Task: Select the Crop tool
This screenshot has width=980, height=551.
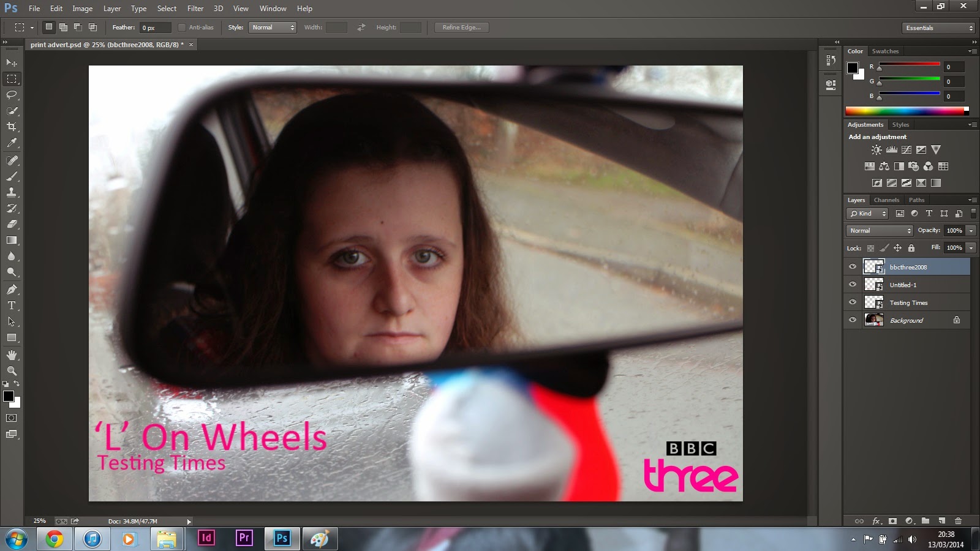Action: coord(12,127)
